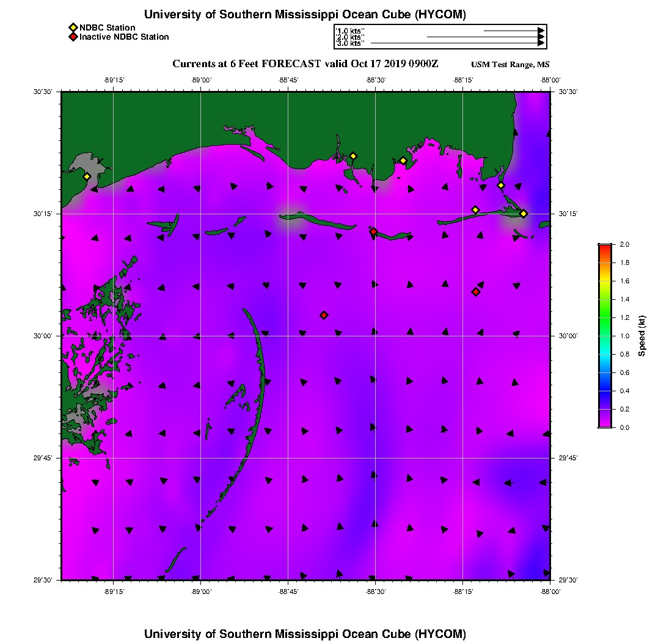Click the 1.0 kts reference arrow head

tap(541, 31)
